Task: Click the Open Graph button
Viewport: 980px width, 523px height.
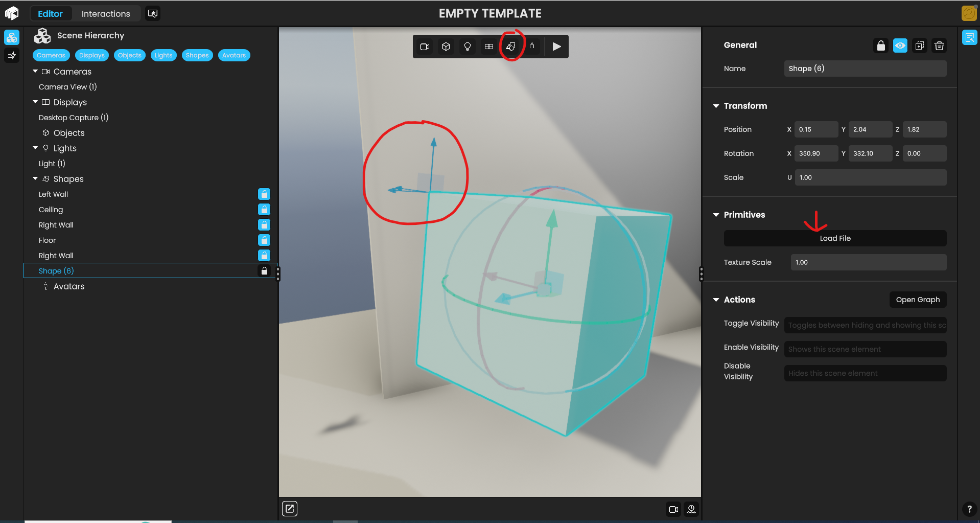Action: [x=917, y=300]
